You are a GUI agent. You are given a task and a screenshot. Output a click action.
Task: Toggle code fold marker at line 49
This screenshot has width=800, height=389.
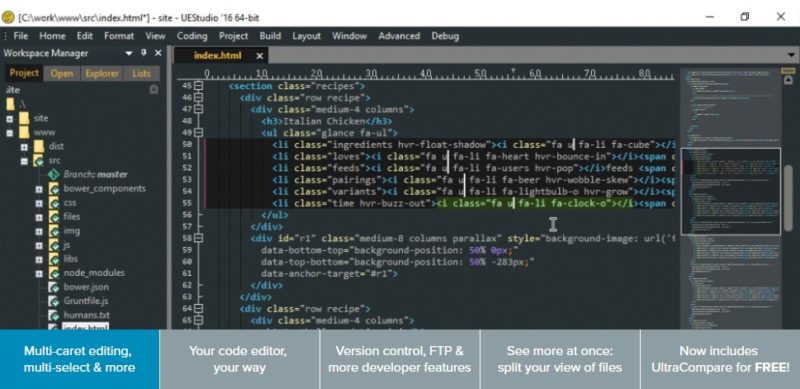[198, 133]
